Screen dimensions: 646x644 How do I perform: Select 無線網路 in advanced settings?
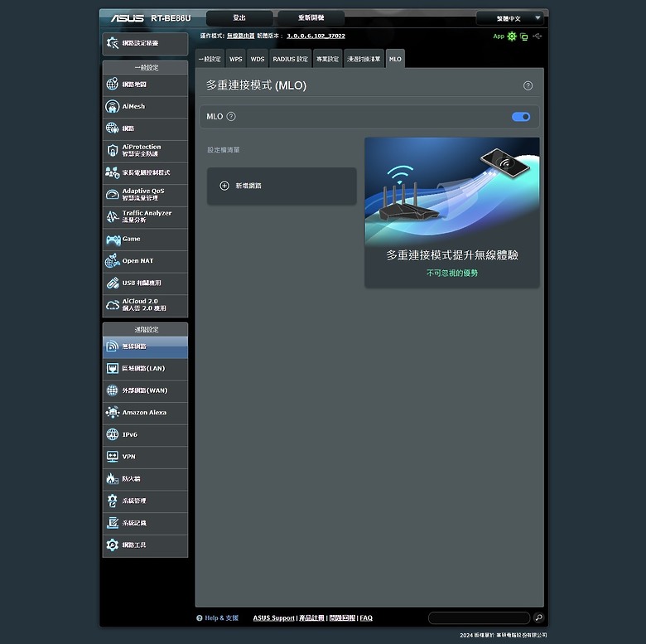click(145, 346)
